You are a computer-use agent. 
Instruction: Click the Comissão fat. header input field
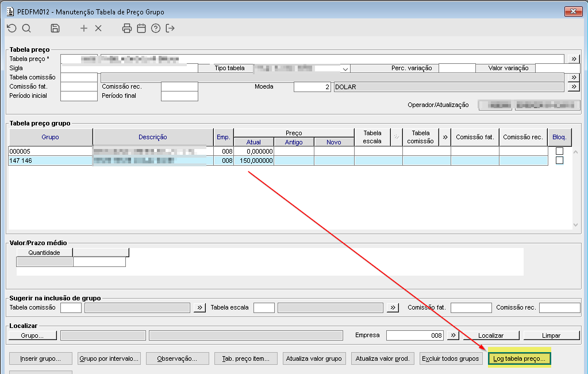79,87
